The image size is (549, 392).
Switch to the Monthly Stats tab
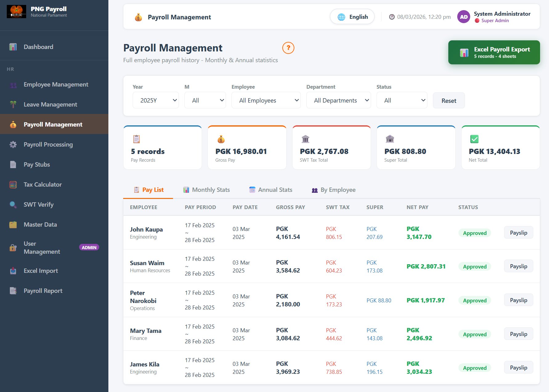(x=206, y=190)
